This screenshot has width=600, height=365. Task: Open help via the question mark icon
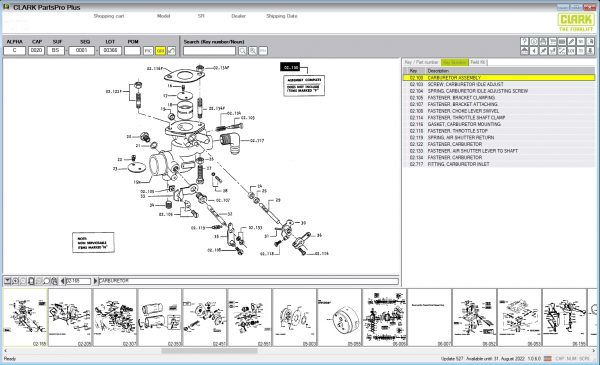pos(525,41)
